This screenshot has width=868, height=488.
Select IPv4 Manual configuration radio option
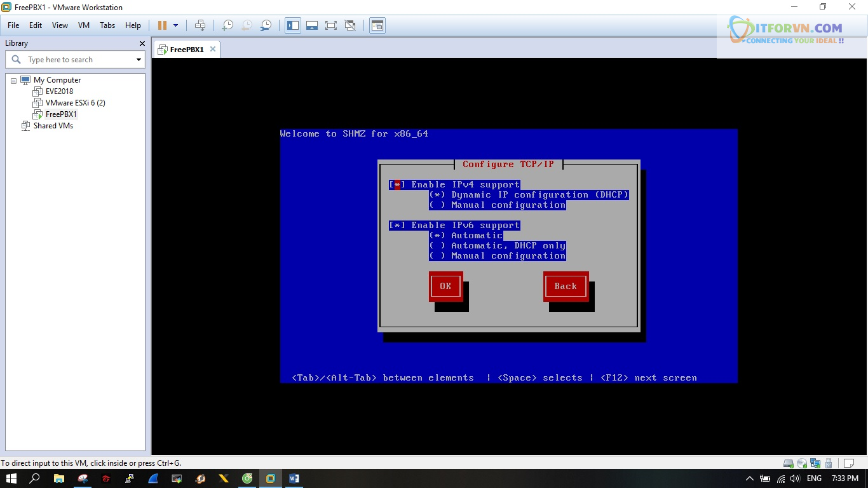tap(437, 205)
